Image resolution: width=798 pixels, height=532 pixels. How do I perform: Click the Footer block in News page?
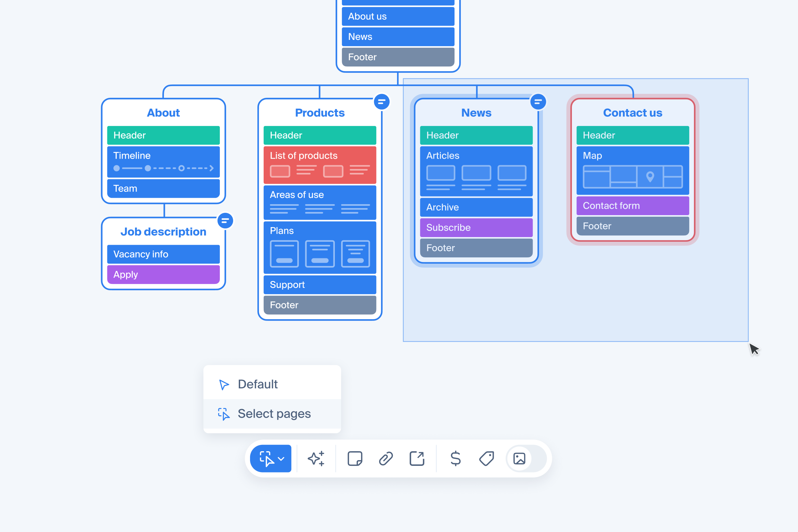pyautogui.click(x=476, y=248)
